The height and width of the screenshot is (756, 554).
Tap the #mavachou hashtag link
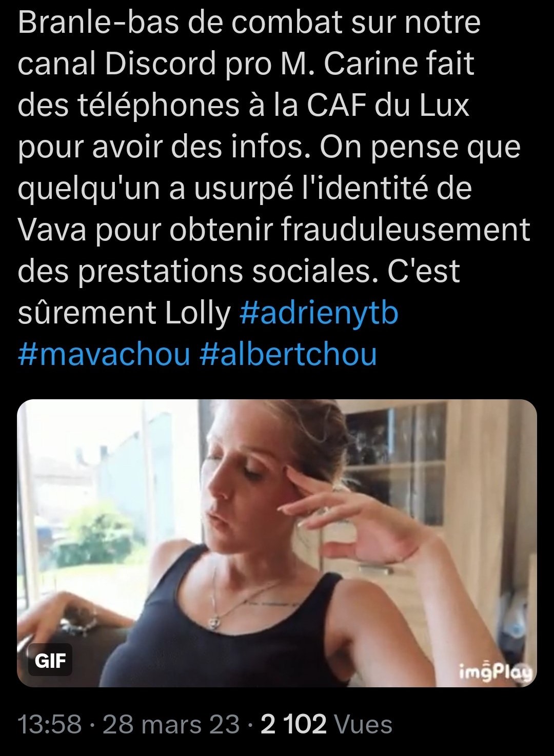tap(104, 354)
